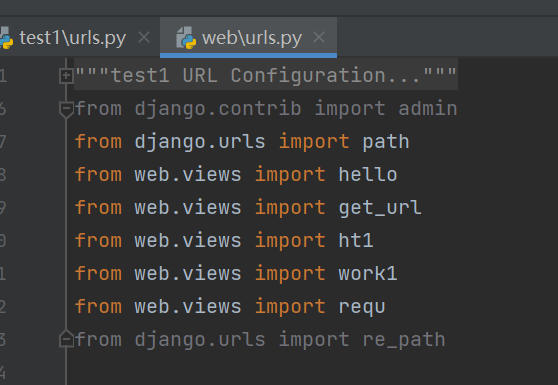Click the folded text "test1 URL Configuration..."
This screenshot has height=385, width=558.
tap(266, 75)
